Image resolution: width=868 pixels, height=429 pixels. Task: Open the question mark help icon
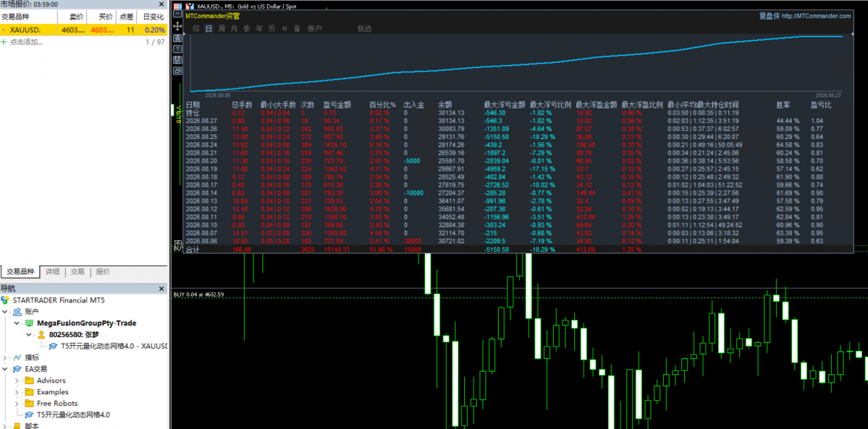click(x=177, y=49)
